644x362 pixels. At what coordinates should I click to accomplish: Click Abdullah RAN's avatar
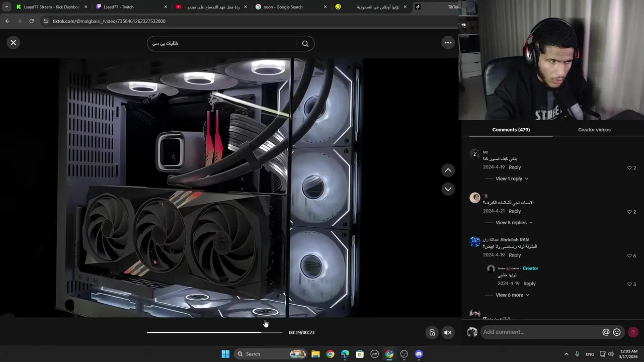coord(475,242)
